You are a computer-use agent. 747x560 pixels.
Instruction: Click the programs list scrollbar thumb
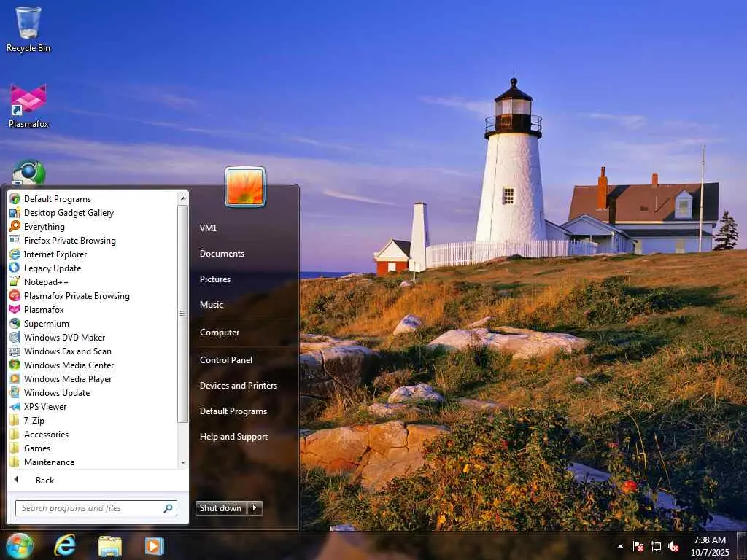click(x=182, y=314)
